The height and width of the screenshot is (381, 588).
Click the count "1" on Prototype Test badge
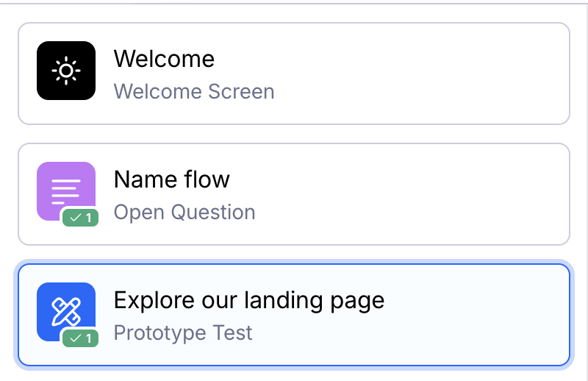[x=89, y=338]
